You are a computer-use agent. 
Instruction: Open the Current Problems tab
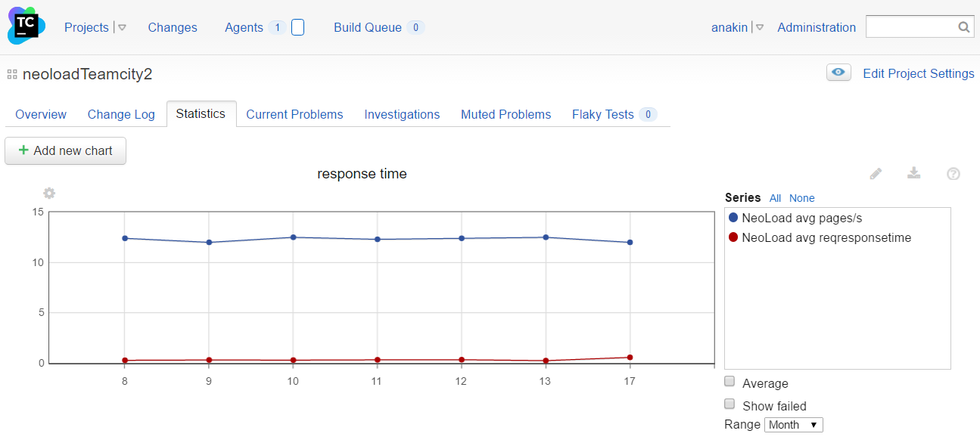(x=294, y=114)
